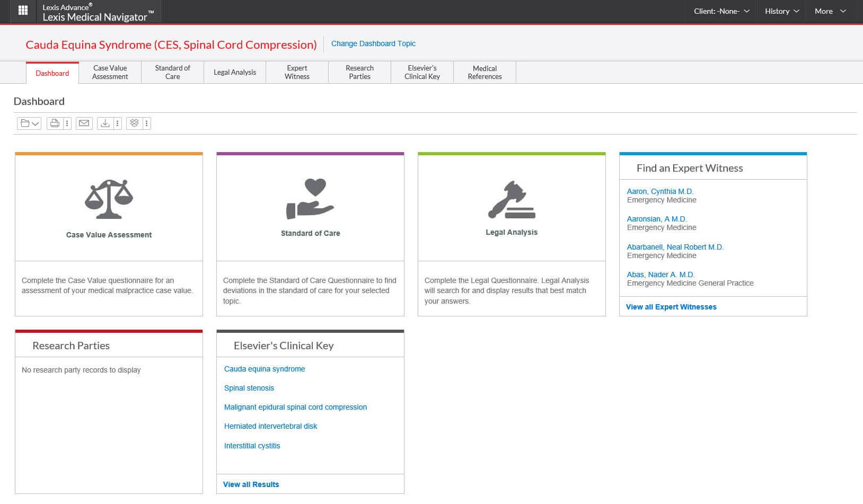Viewport: 863px width, 504px height.
Task: Select the Dashboard tab
Action: click(x=52, y=73)
